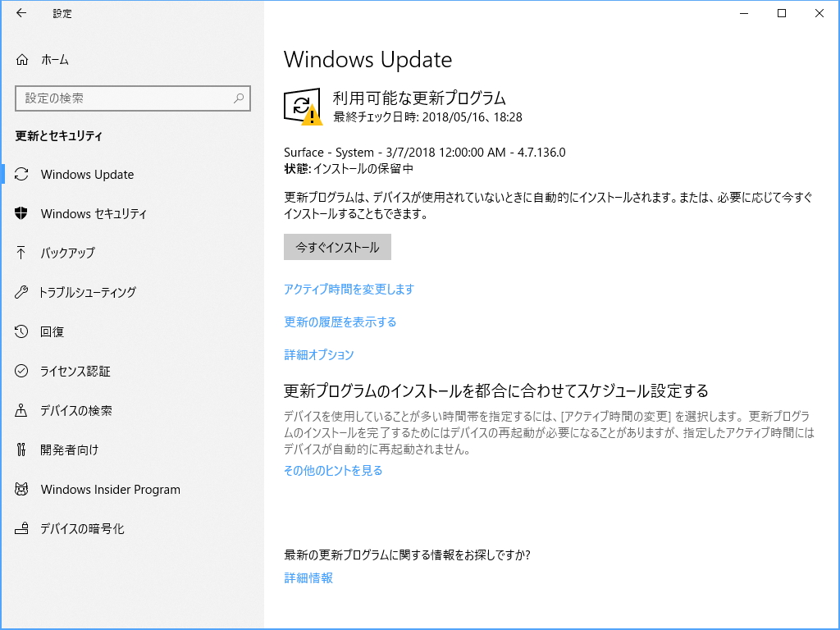Screen dimensions: 840x630
Task: Select the Windows Update circular arrows icon
Action: coord(22,174)
